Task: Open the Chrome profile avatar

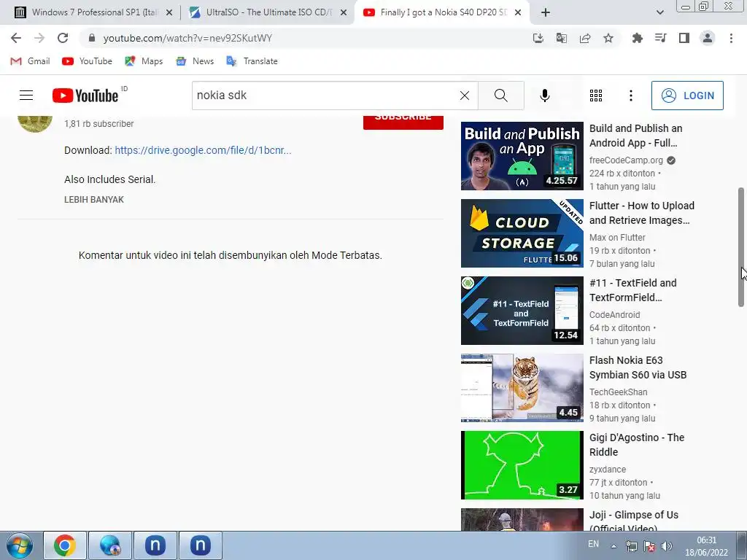Action: (x=708, y=38)
